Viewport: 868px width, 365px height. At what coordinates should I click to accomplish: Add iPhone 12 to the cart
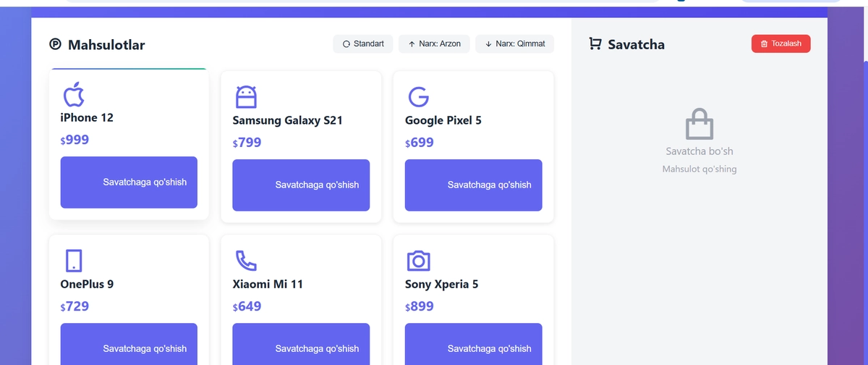(x=129, y=182)
